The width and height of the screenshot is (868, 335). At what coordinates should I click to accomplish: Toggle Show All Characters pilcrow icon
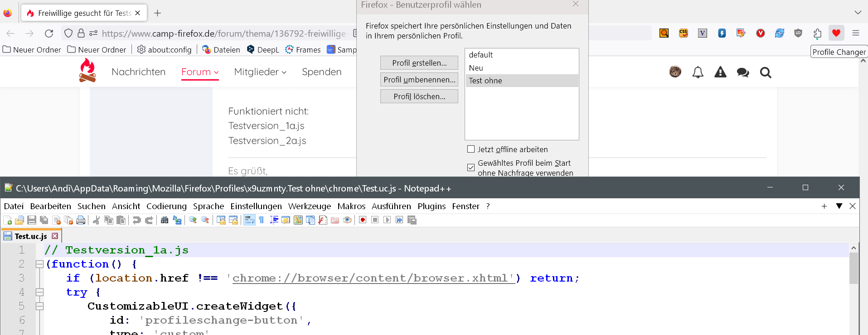[x=262, y=220]
